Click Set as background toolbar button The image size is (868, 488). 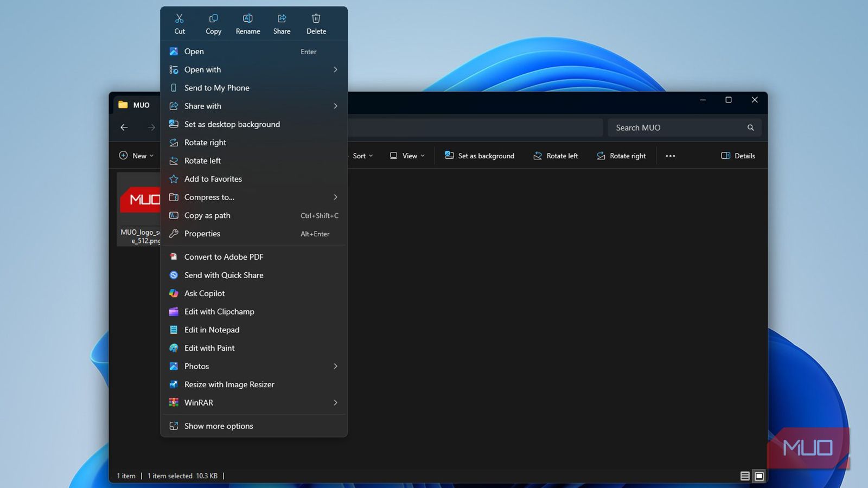click(480, 156)
